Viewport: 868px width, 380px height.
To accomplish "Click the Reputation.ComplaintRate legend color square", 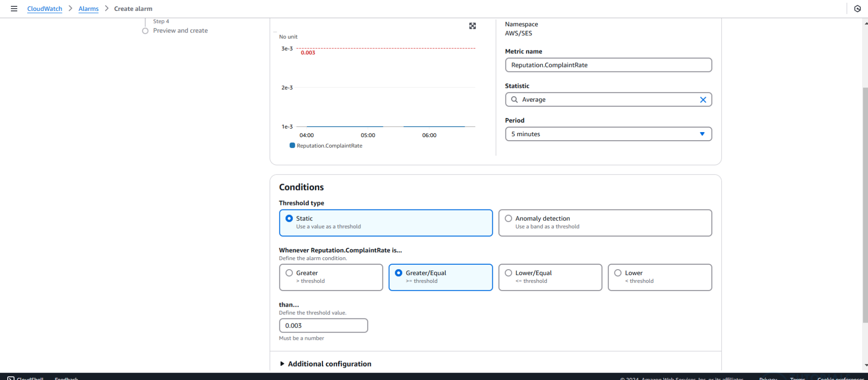I will tap(292, 145).
